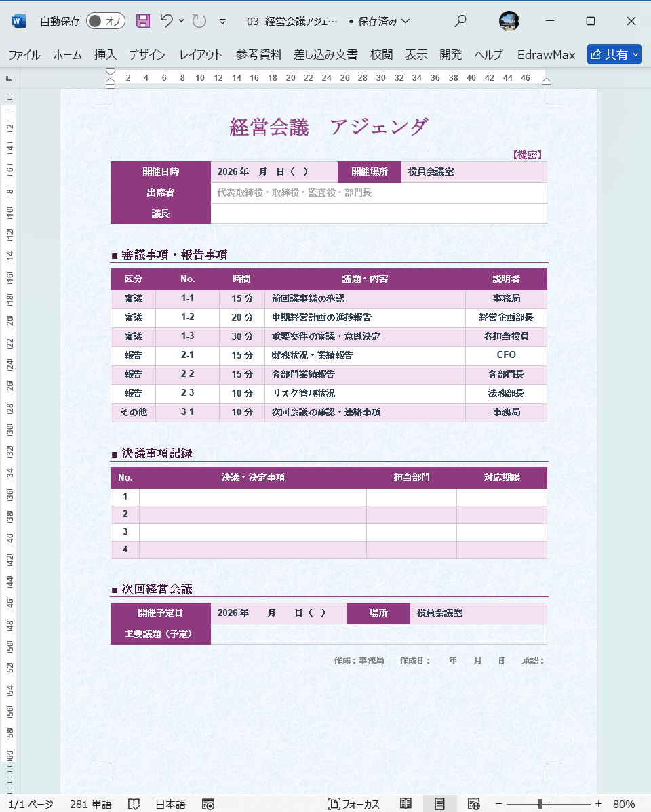Open the Quick Access Toolbar customize chevron

(222, 21)
